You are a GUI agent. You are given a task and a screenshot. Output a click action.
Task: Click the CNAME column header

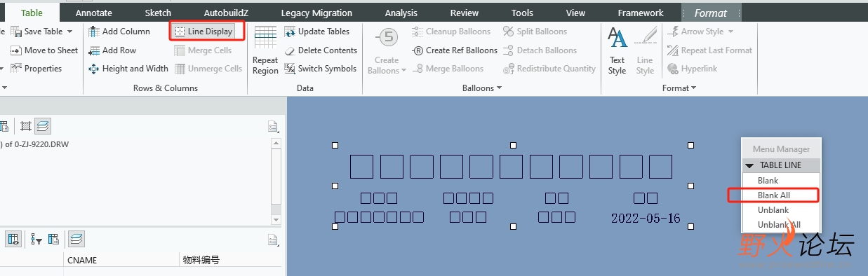tap(82, 260)
